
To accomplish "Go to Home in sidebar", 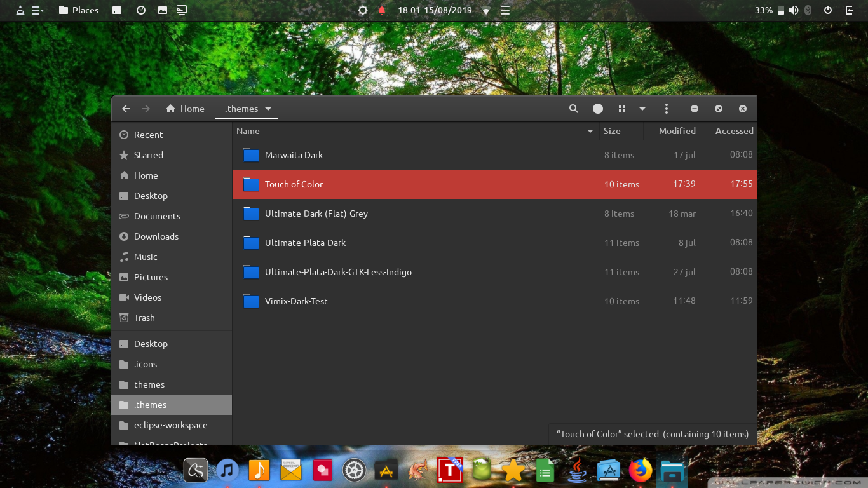I will tap(172, 175).
